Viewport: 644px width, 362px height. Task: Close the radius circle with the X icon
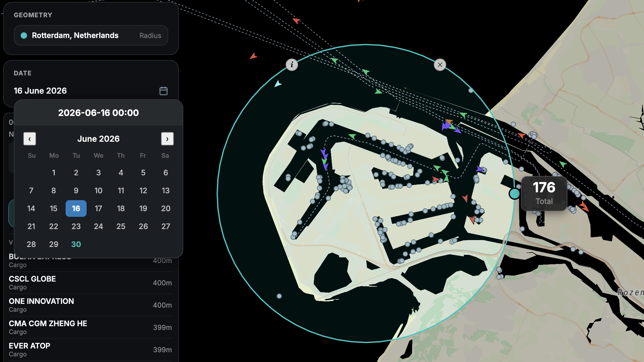click(440, 65)
